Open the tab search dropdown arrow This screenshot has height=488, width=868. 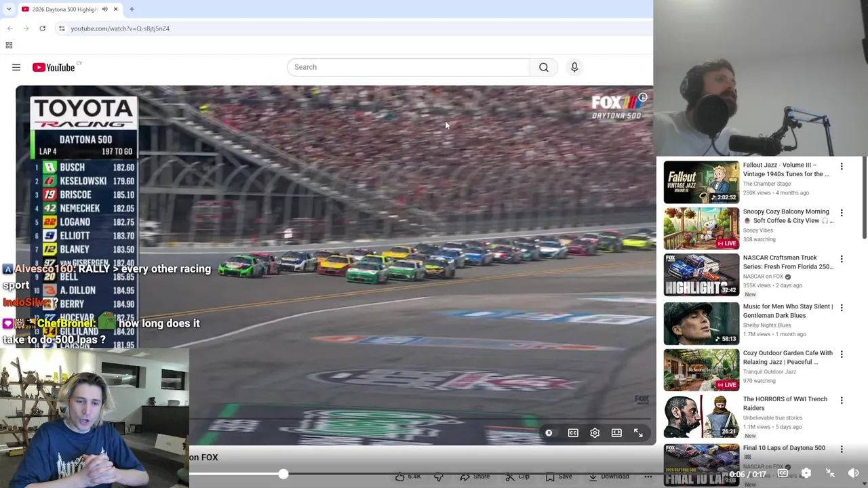pyautogui.click(x=8, y=9)
